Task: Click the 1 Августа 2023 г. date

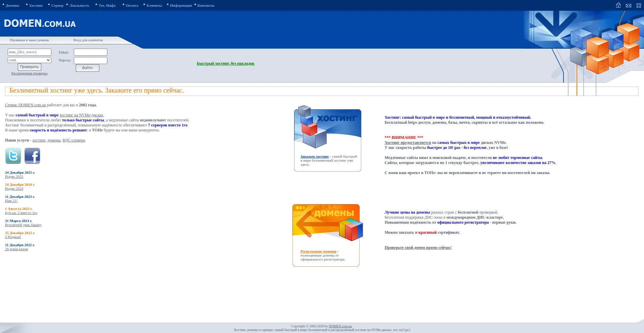Action: coord(19,209)
